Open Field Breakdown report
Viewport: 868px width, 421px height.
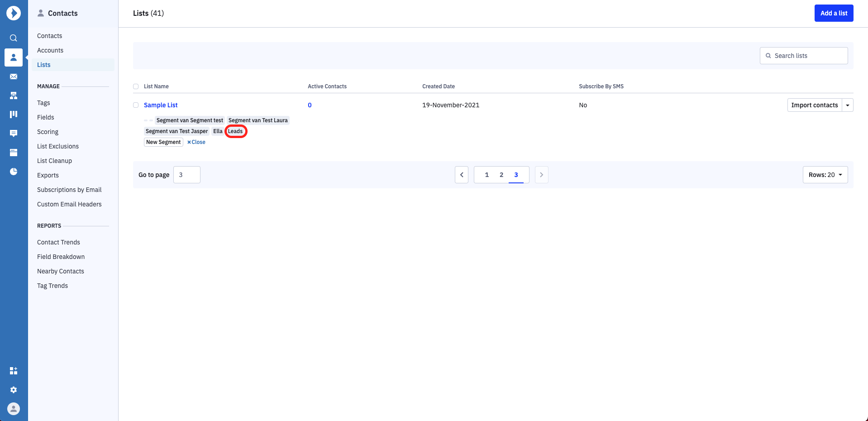click(61, 257)
